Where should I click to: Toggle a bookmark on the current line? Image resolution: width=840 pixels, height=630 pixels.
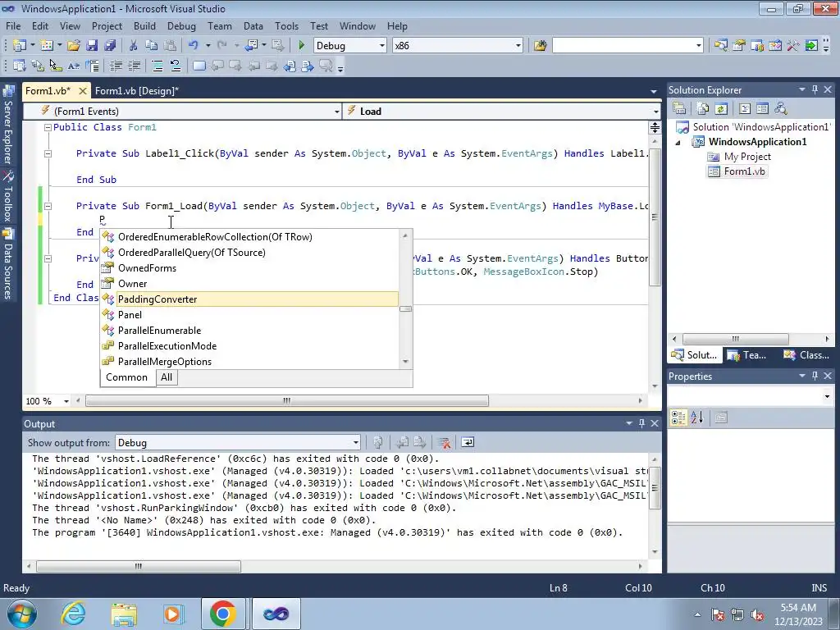pyautogui.click(x=199, y=66)
